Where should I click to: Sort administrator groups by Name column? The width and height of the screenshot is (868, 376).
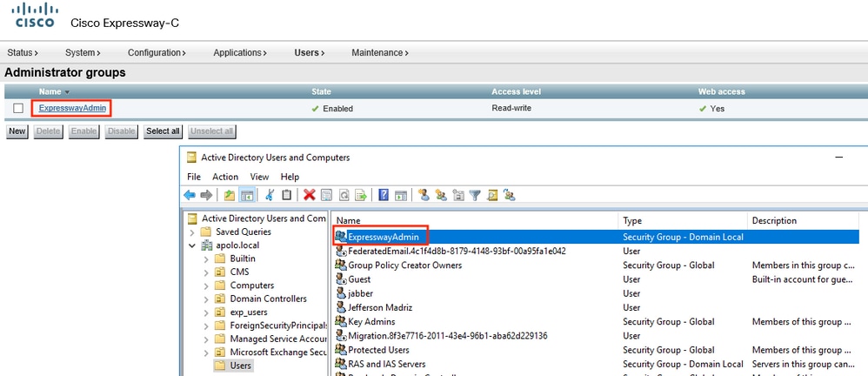tap(54, 91)
